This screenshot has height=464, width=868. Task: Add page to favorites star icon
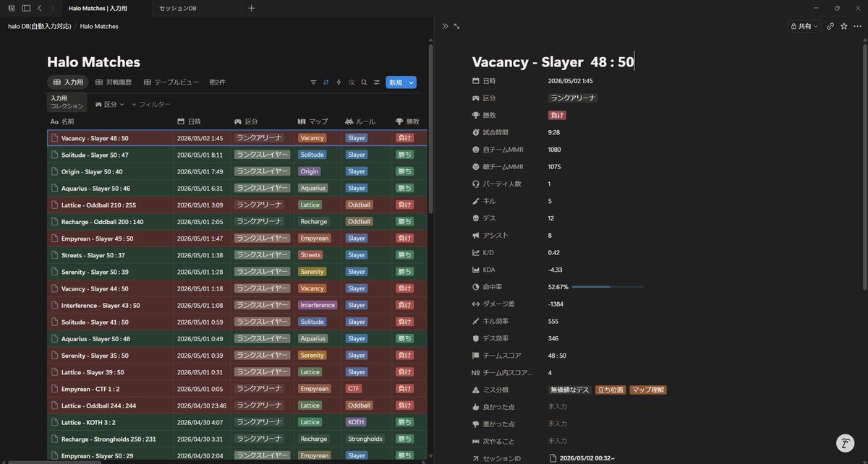[843, 26]
